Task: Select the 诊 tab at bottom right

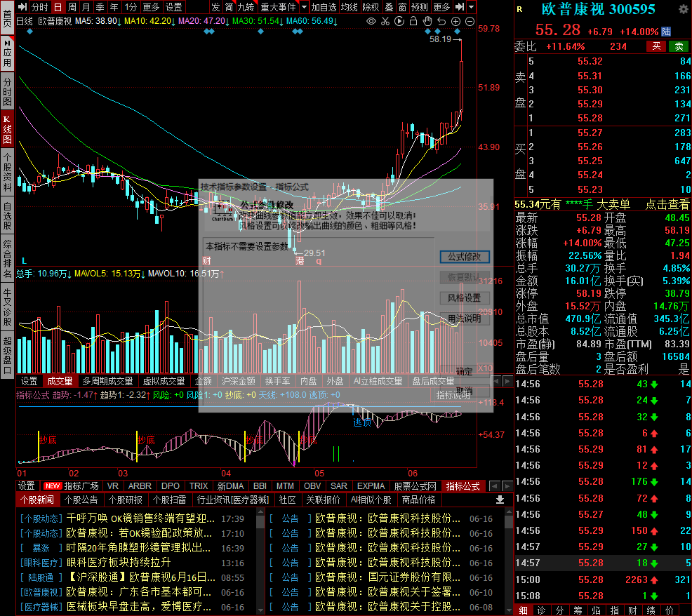Action: click(541, 610)
